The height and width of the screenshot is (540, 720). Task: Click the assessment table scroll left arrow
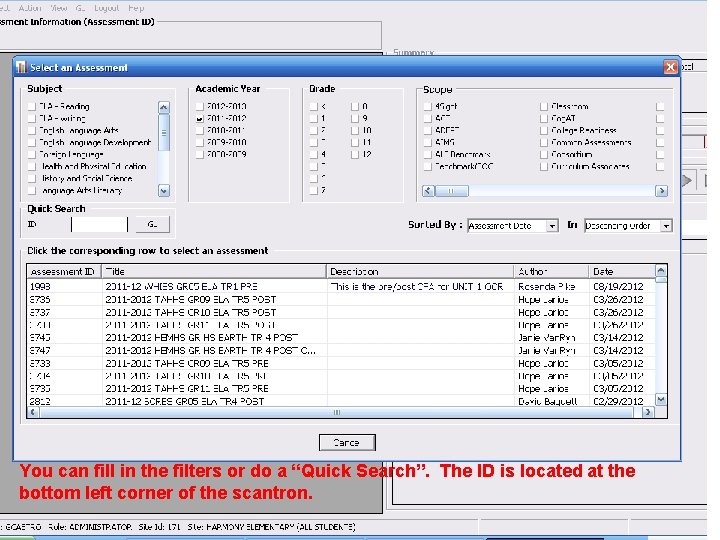(33, 412)
